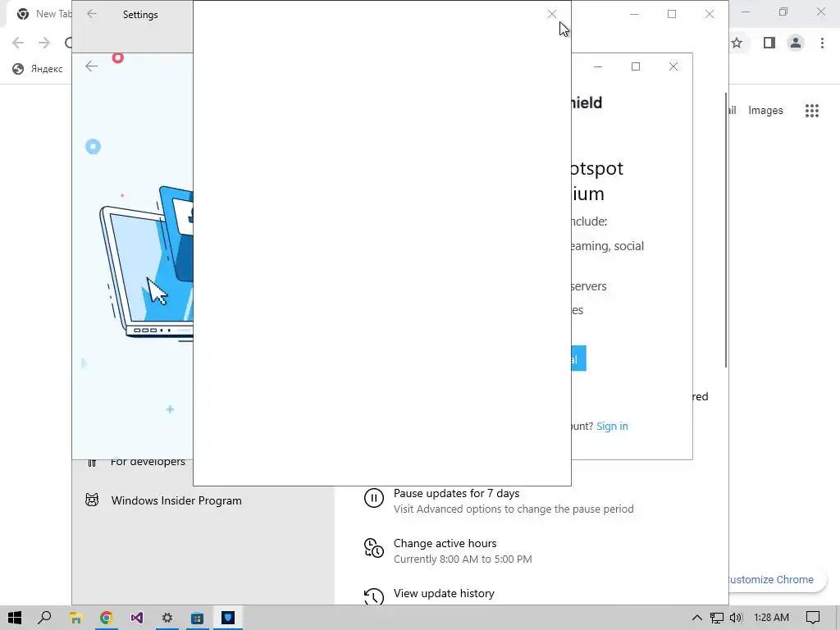Image resolution: width=840 pixels, height=630 pixels.
Task: Click the pause updates circle icon
Action: pos(374,498)
